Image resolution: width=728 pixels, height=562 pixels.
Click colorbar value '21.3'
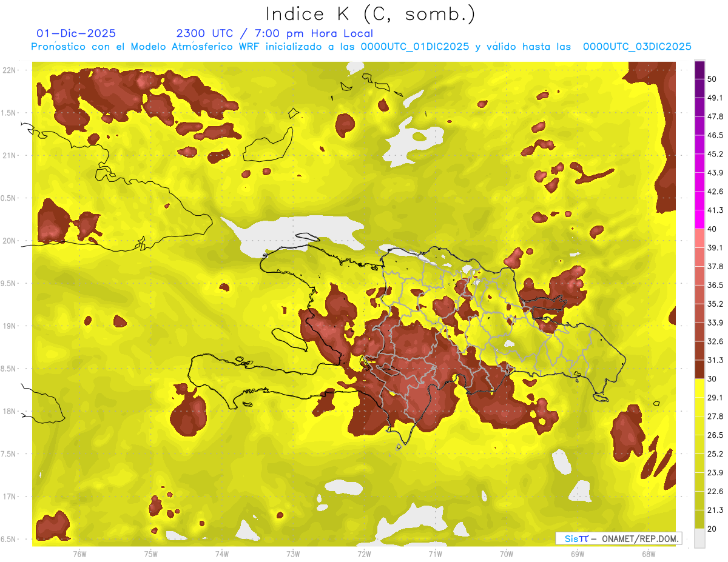click(715, 510)
